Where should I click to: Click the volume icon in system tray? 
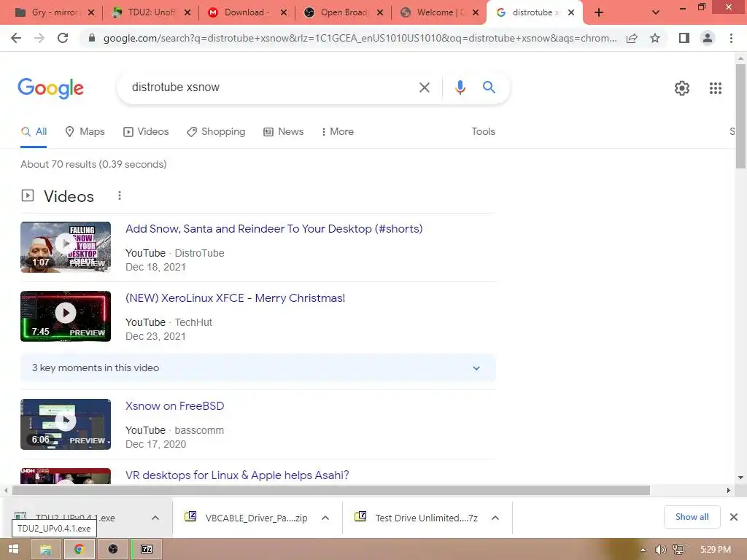(660, 550)
